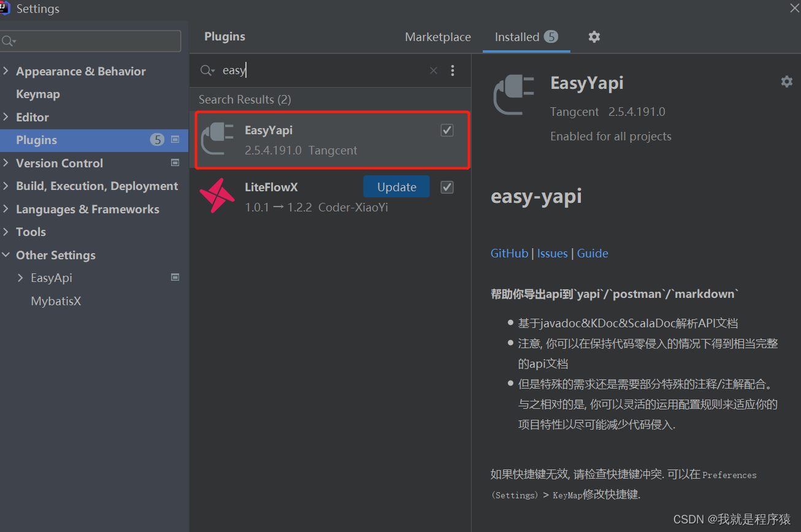This screenshot has height=532, width=801.
Task: Toggle the EasyYapi plugin enabled checkbox
Action: 447,130
